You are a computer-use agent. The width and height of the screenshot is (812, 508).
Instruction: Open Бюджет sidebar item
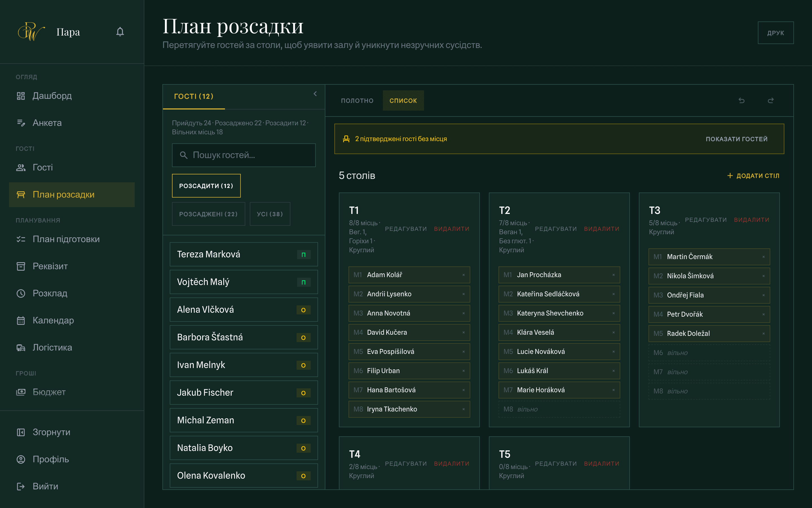[72, 392]
